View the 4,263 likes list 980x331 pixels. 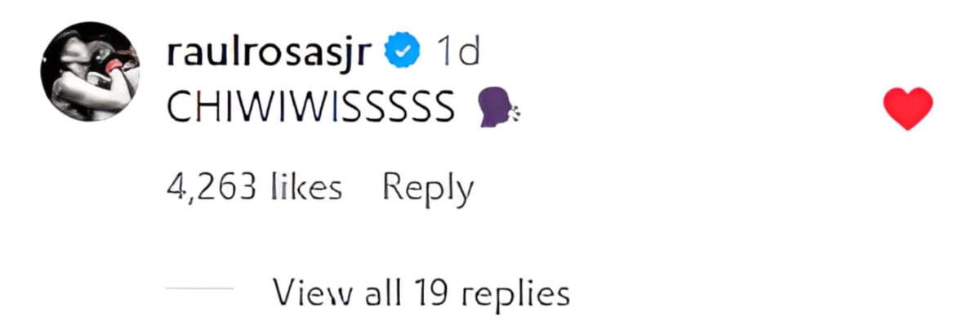254,189
